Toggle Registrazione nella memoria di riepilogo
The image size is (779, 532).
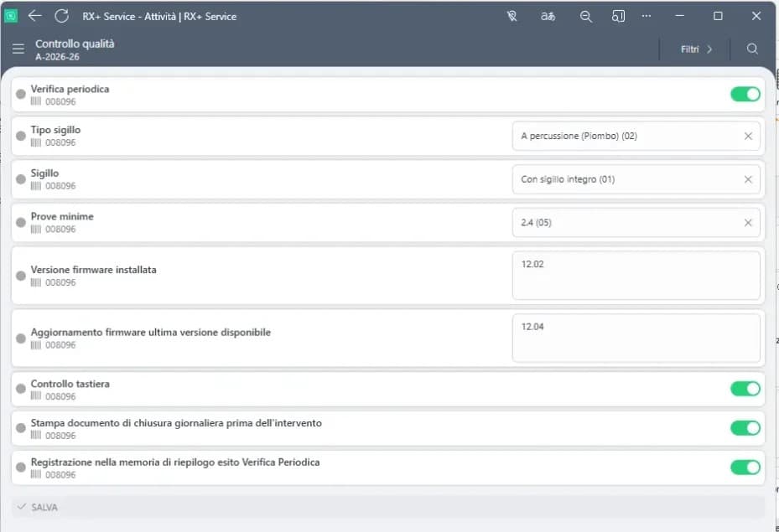[x=745, y=467]
